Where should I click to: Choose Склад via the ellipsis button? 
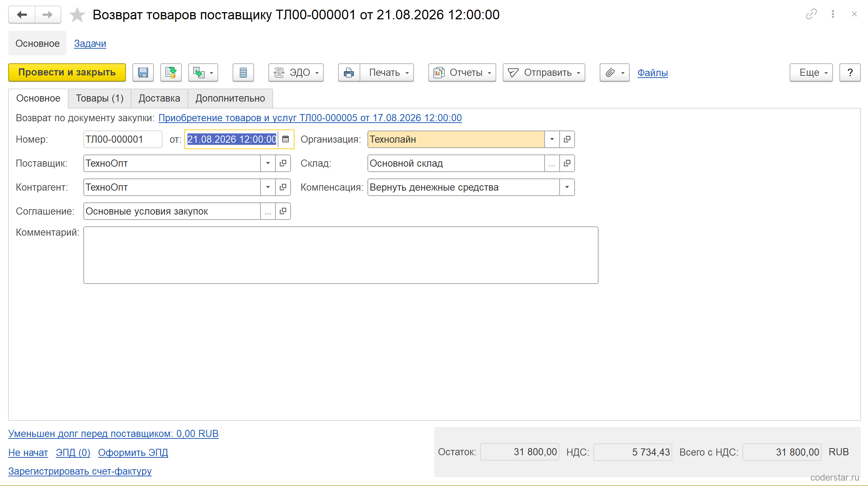(552, 163)
